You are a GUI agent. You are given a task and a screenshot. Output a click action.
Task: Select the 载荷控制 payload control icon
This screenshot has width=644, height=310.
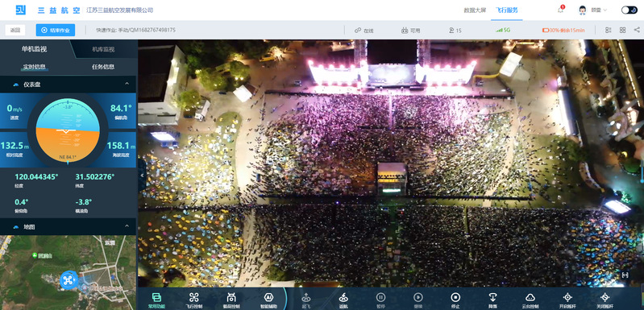(x=231, y=300)
